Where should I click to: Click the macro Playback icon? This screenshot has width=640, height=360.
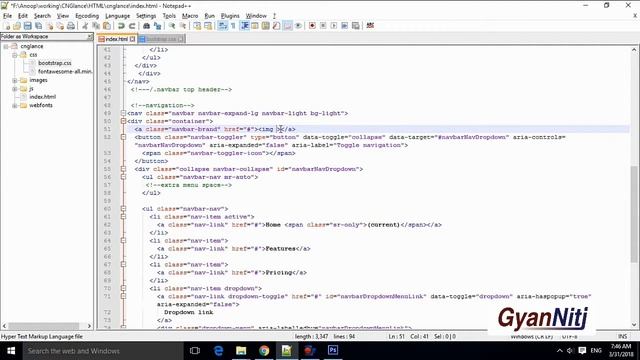pyautogui.click(x=334, y=26)
